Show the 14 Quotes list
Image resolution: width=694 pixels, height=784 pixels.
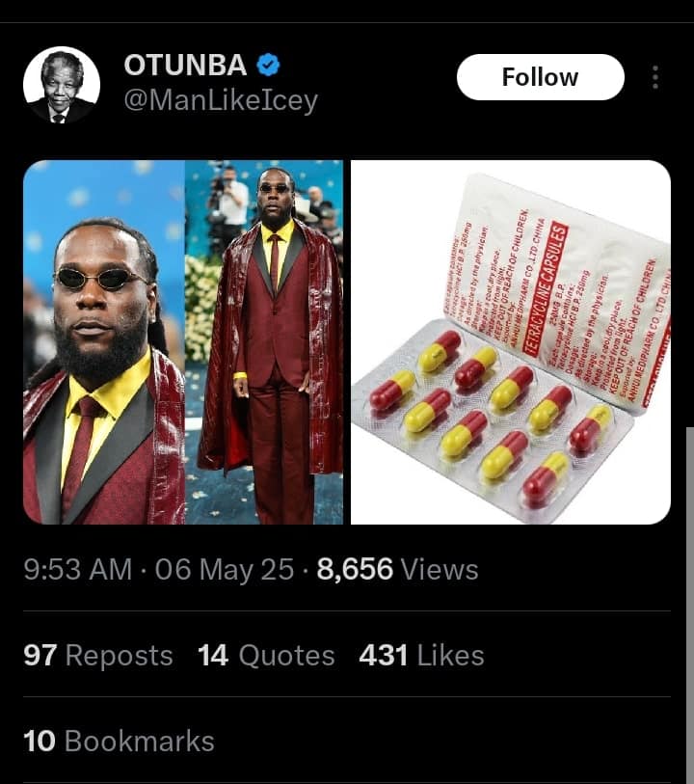coord(266,656)
